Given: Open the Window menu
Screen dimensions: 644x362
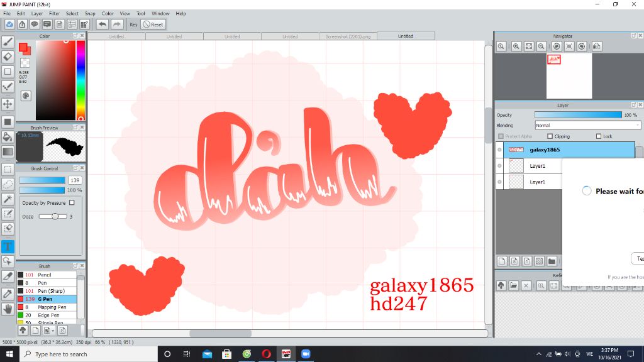Looking at the screenshot, I should [x=160, y=14].
